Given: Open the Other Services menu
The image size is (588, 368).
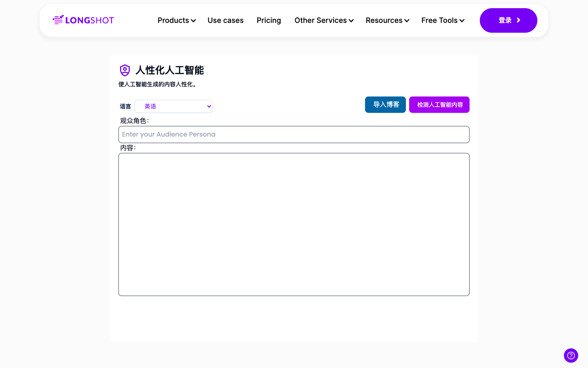Looking at the screenshot, I should pos(321,20).
